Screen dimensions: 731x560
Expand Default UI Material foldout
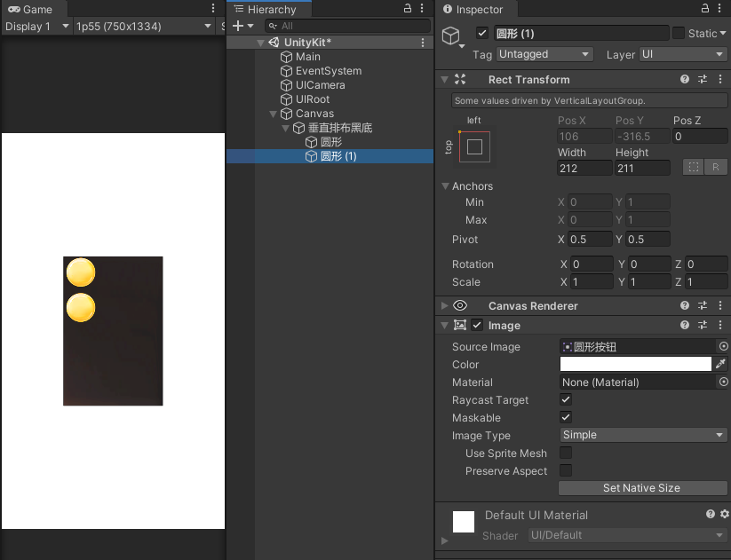coord(445,540)
